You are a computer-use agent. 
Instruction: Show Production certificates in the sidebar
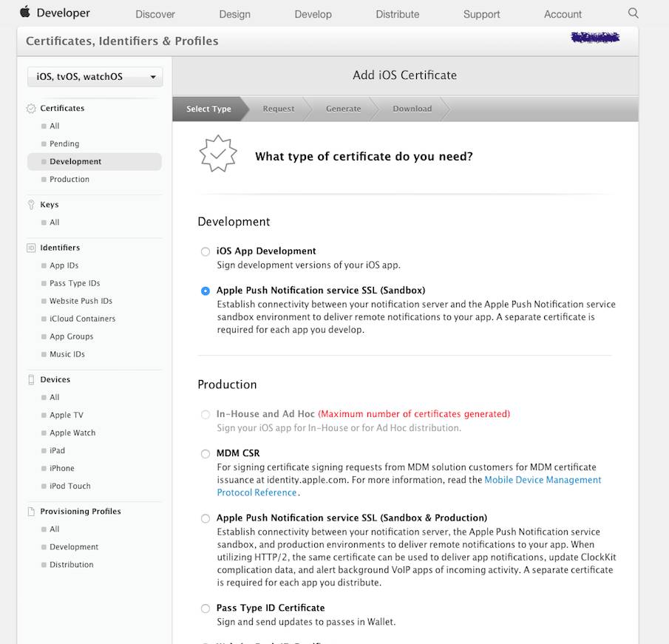pyautogui.click(x=69, y=180)
